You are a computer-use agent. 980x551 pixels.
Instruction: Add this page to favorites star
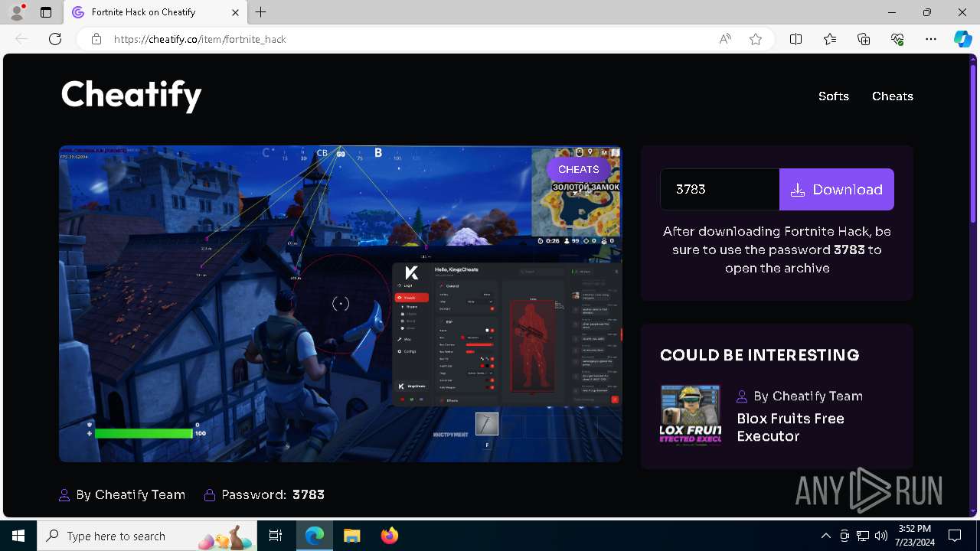click(756, 39)
